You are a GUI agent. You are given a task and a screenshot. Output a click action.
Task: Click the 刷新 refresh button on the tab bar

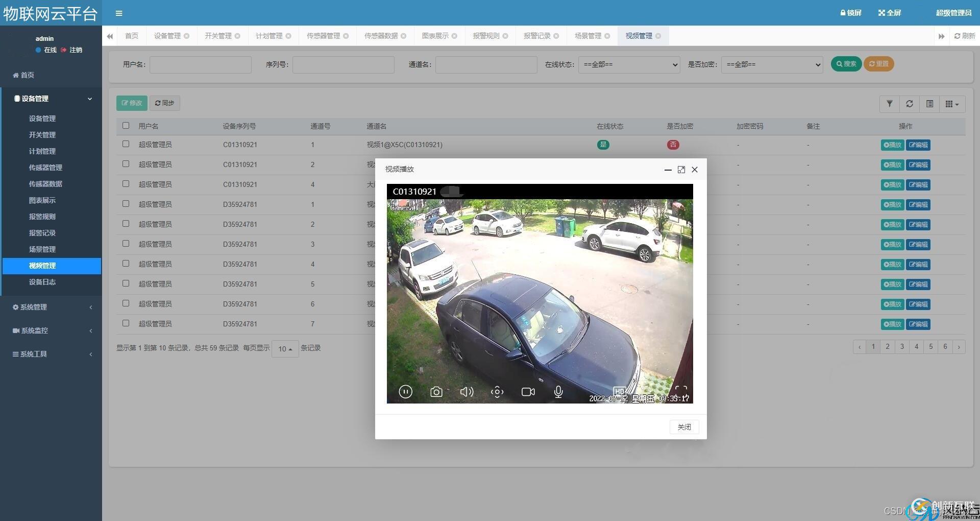point(965,36)
